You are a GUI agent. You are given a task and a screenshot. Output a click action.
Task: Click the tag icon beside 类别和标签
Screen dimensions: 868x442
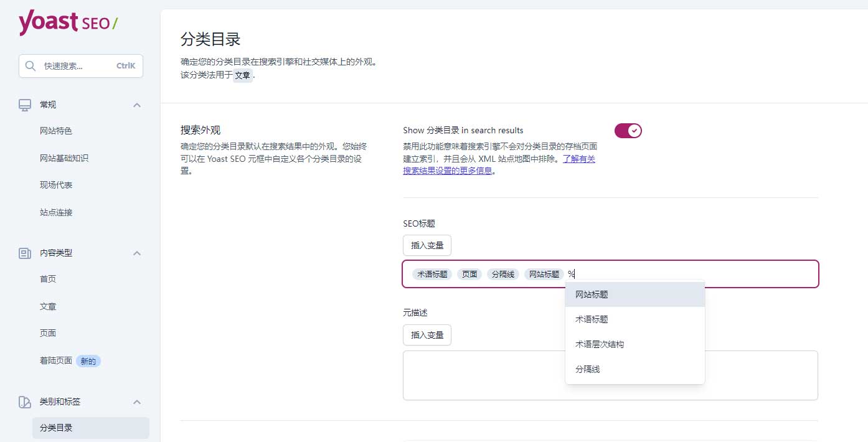(24, 402)
